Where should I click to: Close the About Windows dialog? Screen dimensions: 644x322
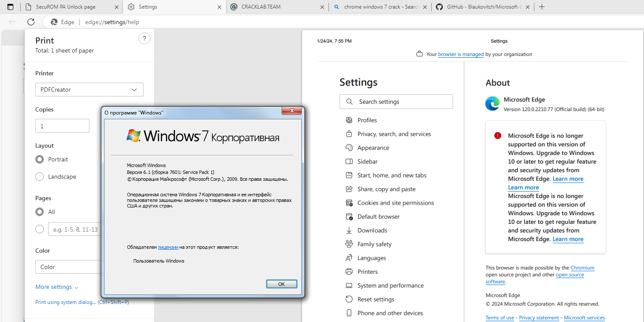291,111
